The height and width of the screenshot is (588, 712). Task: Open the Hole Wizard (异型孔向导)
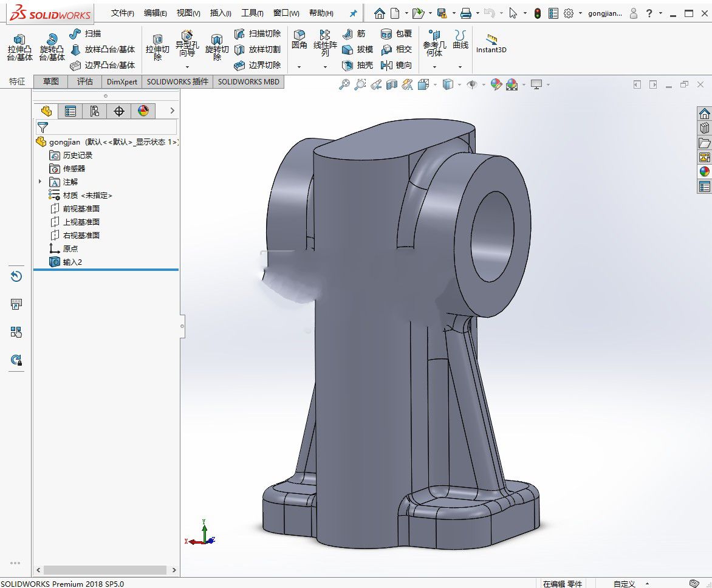187,44
